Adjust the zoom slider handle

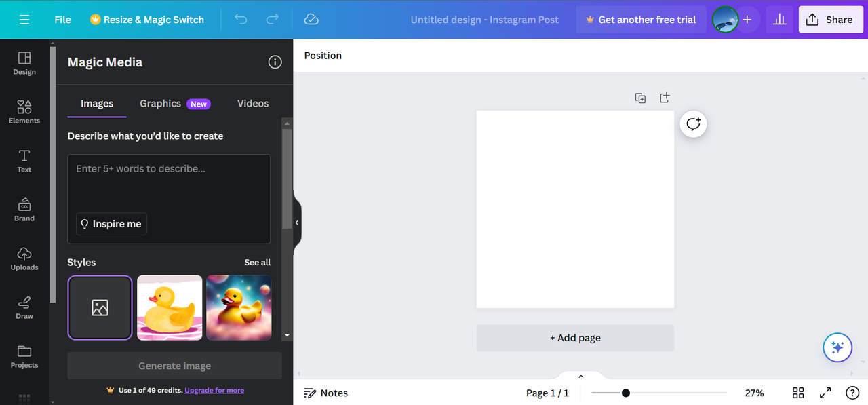pyautogui.click(x=626, y=393)
